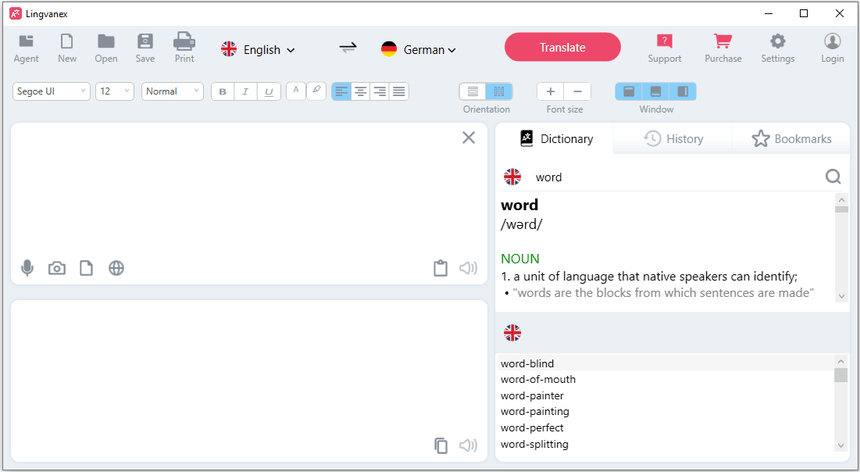This screenshot has height=472, width=860.
Task: Click the word list scrollbar up arrow
Action: [841, 361]
